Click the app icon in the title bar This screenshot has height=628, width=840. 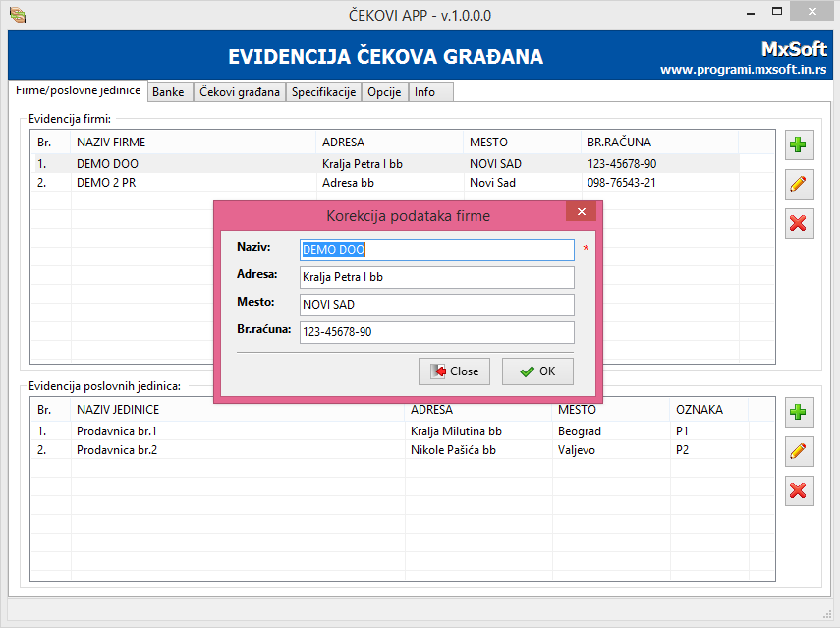point(18,15)
